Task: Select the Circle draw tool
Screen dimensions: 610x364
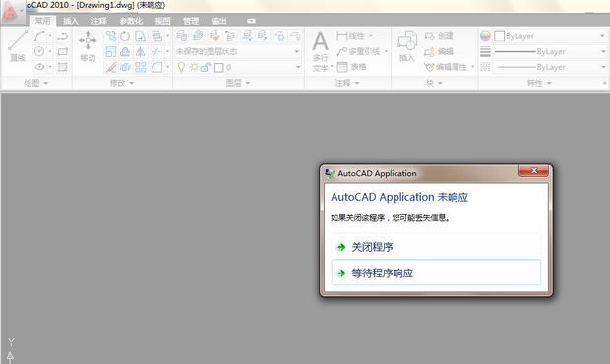Action: click(x=39, y=51)
